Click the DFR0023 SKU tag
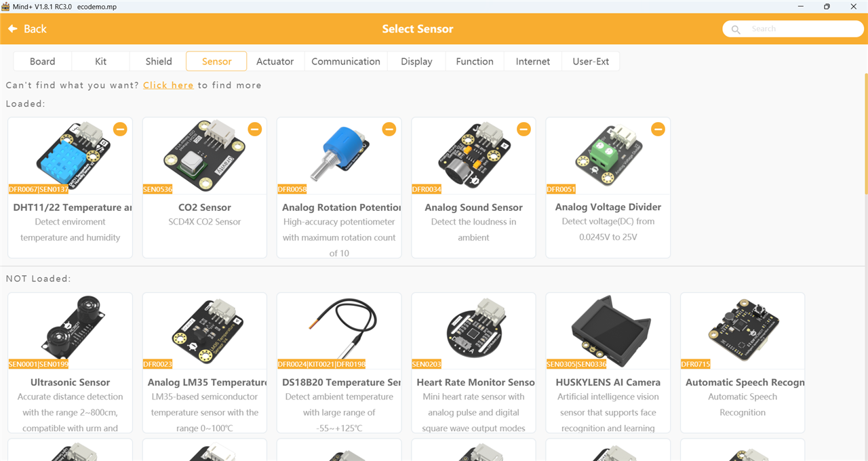The image size is (868, 461). pos(158,364)
